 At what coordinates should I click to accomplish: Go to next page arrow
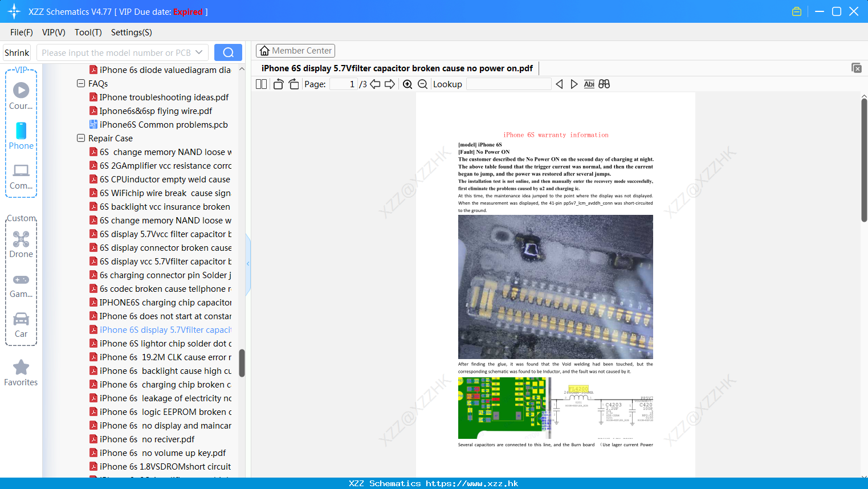390,84
